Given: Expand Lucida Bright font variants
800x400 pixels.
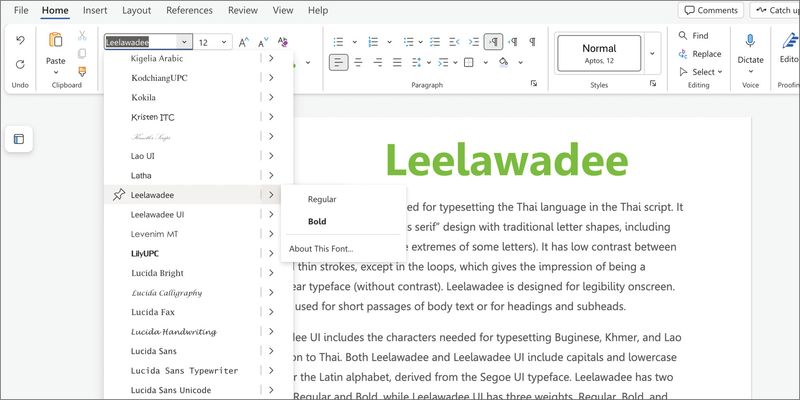Looking at the screenshot, I should click(x=271, y=273).
